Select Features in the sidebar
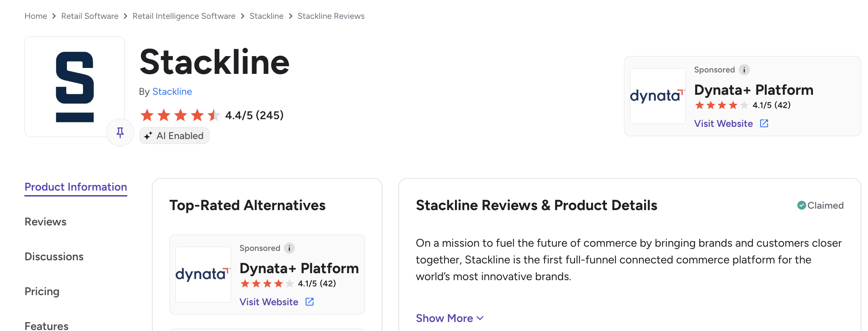 click(x=46, y=326)
